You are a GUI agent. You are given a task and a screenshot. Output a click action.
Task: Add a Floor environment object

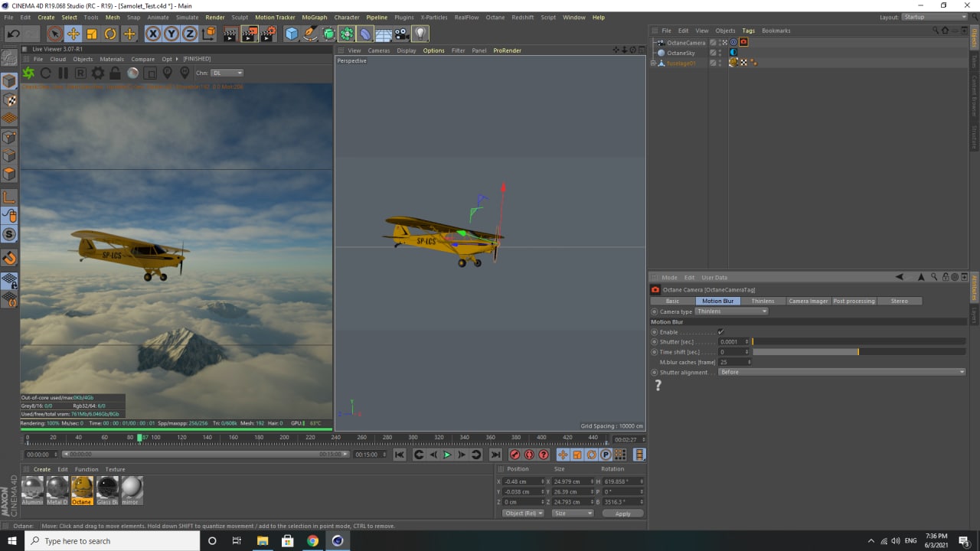384,34
